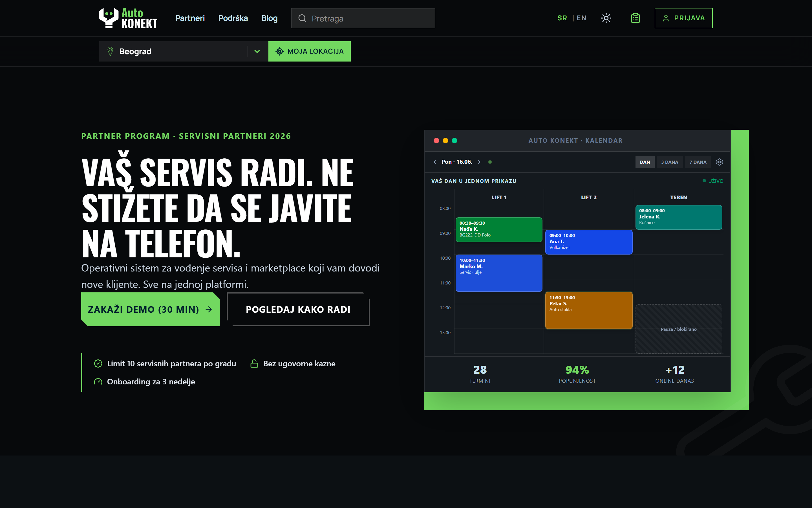Click the LIFT 1 column header
812x508 pixels.
499,198
